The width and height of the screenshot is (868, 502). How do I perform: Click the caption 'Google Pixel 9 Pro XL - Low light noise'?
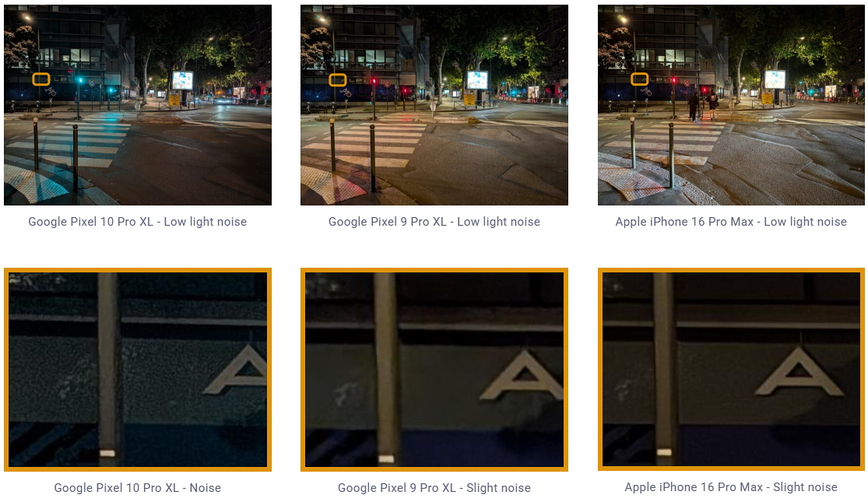pos(434,221)
